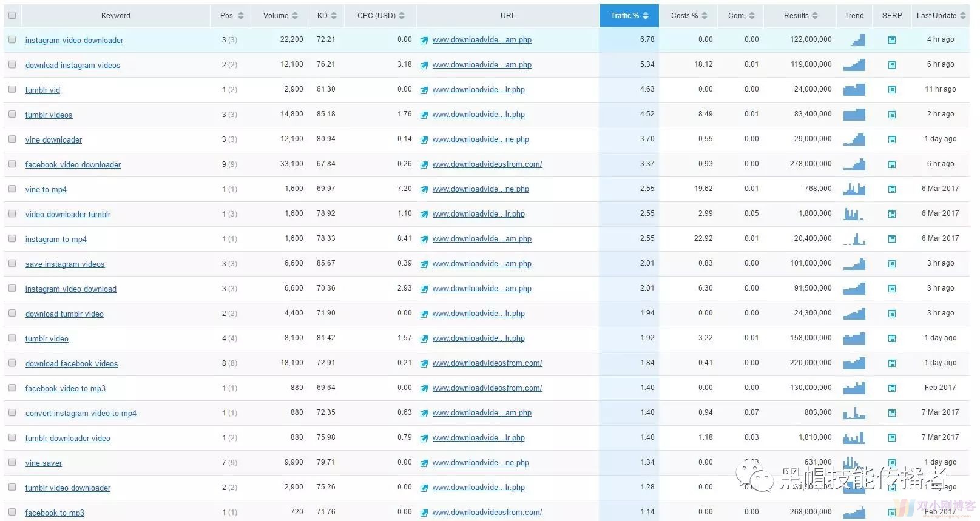Sort table by Pos. column

(232, 16)
